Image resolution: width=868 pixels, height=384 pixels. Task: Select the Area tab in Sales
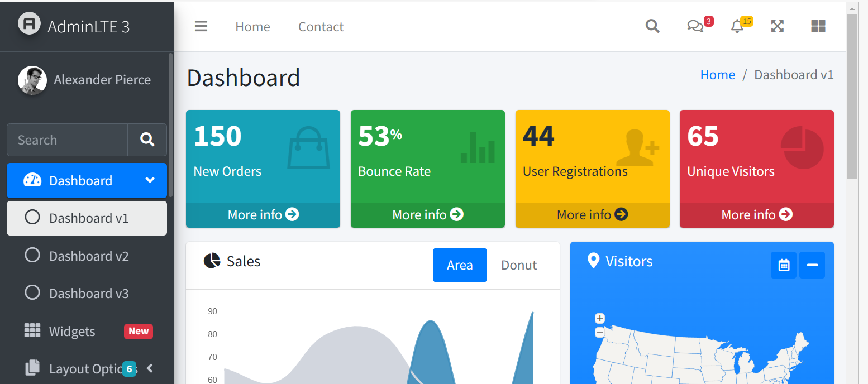pyautogui.click(x=460, y=265)
